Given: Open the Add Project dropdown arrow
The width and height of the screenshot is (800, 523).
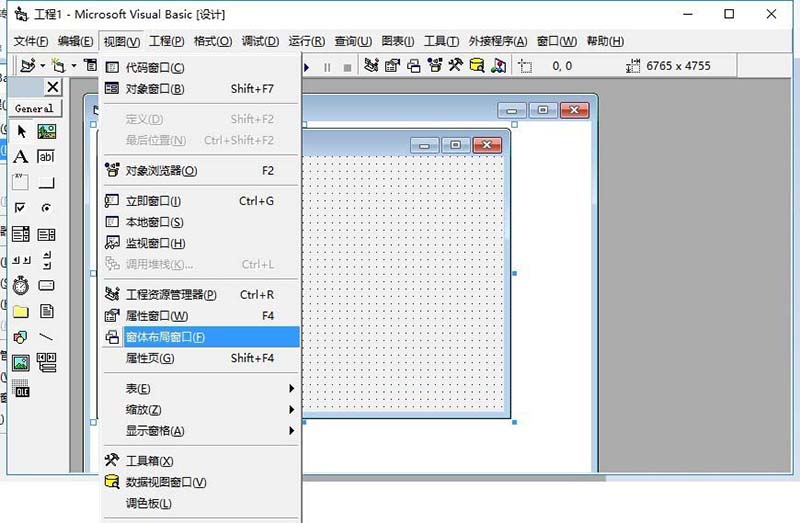Looking at the screenshot, I should tap(43, 66).
